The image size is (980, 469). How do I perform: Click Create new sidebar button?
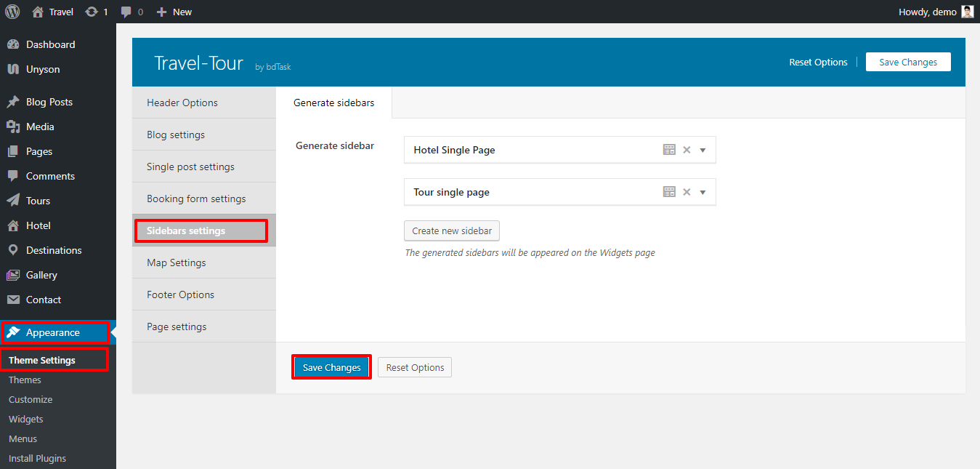click(452, 231)
